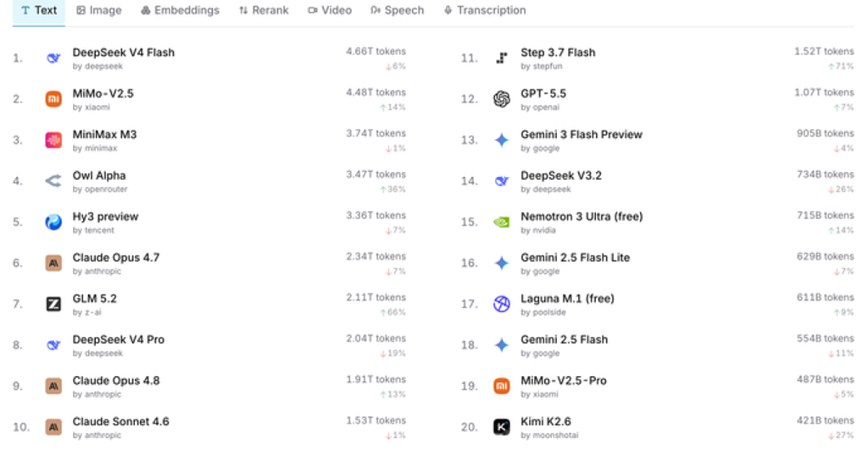The image size is (868, 455).
Task: Open the Hy3 preview model page
Action: pyautogui.click(x=105, y=216)
